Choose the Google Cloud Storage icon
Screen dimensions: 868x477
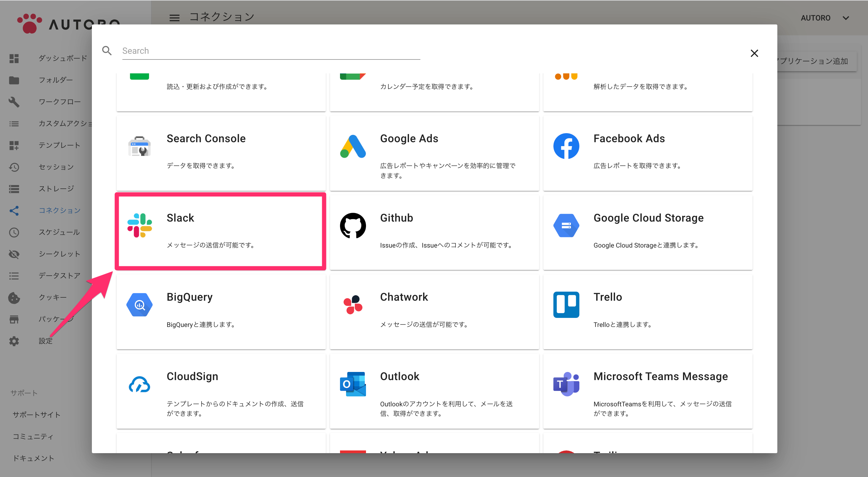click(x=566, y=226)
